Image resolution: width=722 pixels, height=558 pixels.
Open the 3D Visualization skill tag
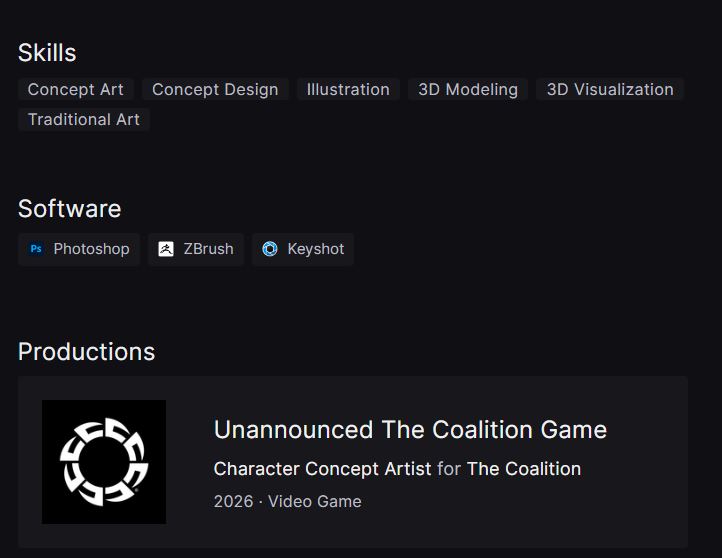[x=610, y=89]
